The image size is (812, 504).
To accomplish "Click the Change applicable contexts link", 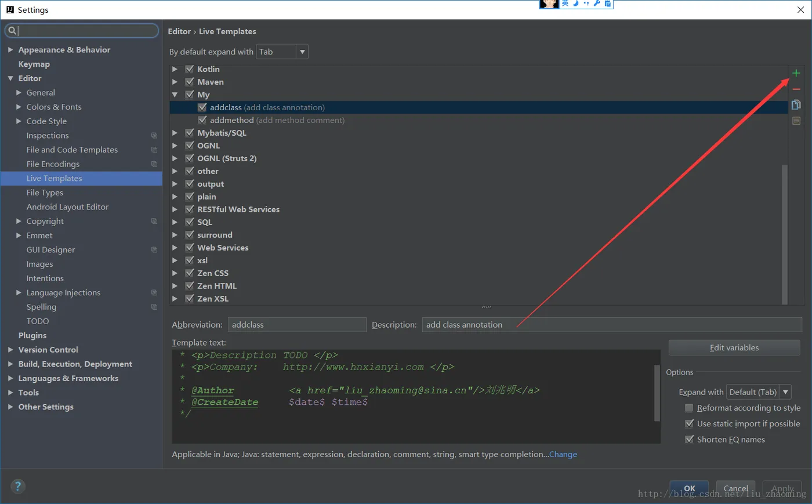I will tap(563, 454).
